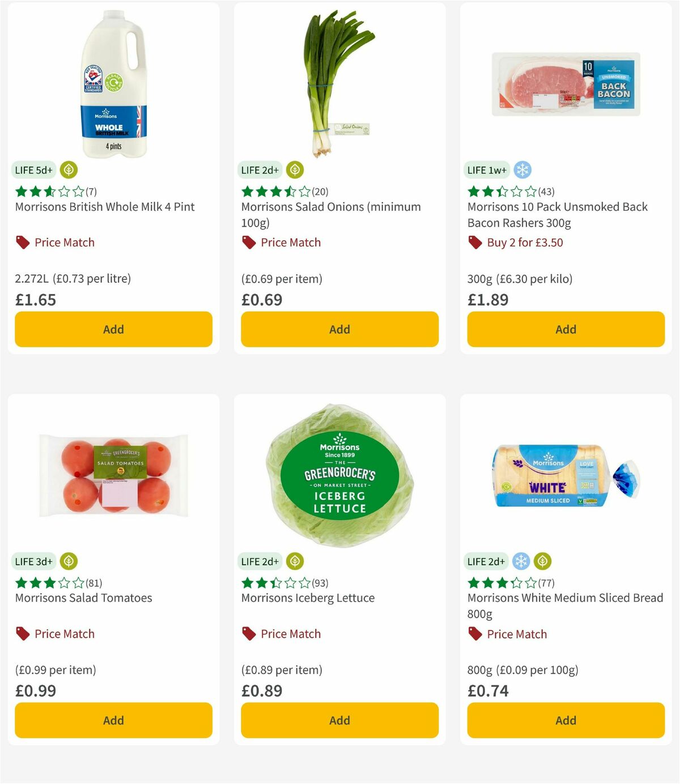680x784 pixels.
Task: Click the leaf icon on Salad Tomatoes
Action: tap(68, 561)
